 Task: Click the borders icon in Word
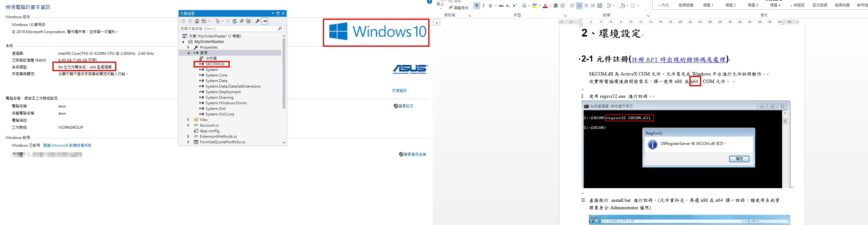click(x=633, y=6)
